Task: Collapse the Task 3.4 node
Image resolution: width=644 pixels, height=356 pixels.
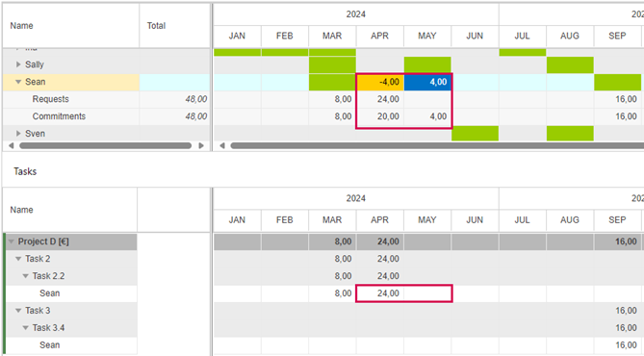Action: [x=25, y=328]
